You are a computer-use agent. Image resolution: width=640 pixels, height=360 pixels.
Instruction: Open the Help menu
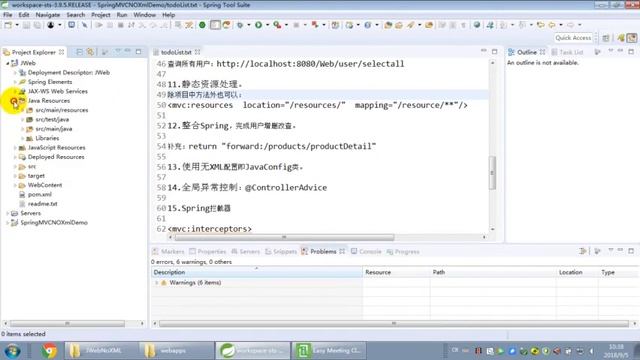point(168,15)
